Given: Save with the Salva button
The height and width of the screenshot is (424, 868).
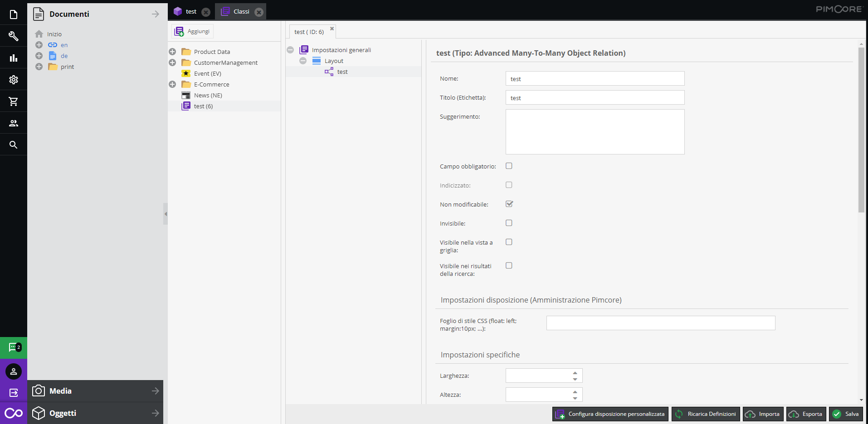Looking at the screenshot, I should pyautogui.click(x=846, y=414).
